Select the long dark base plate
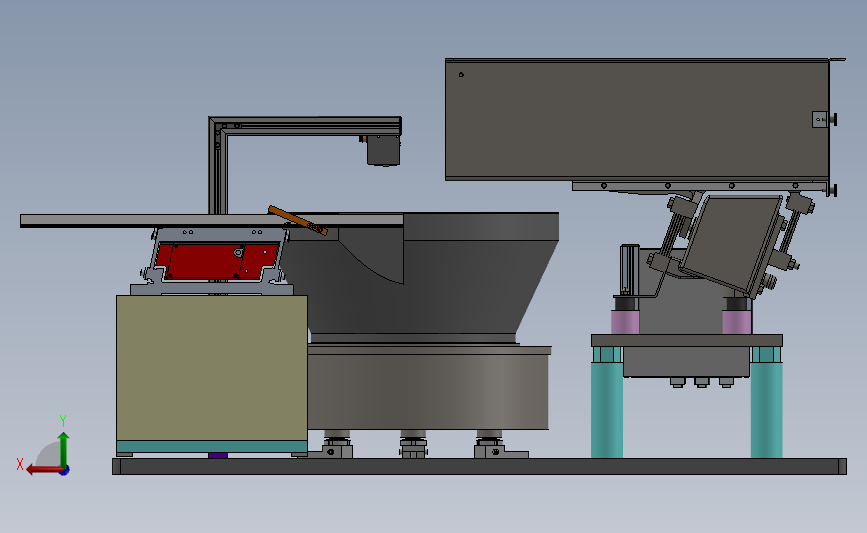Screen dimensions: 867x533 point(479,466)
